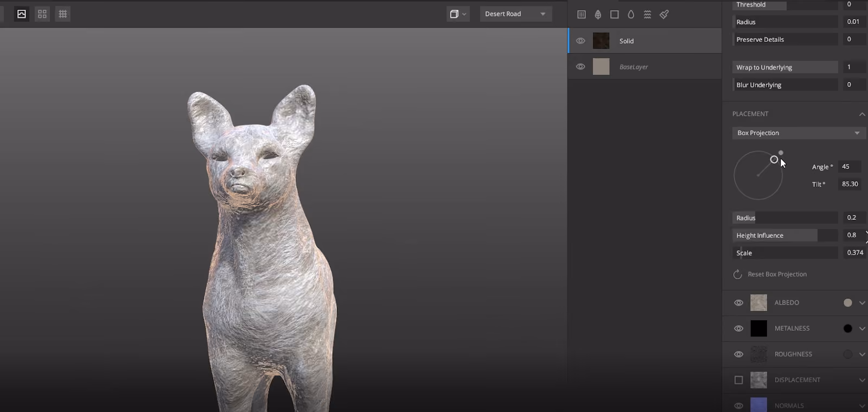Click Reset Box Projection
Viewport: 868px width, 412px height.
tap(777, 275)
